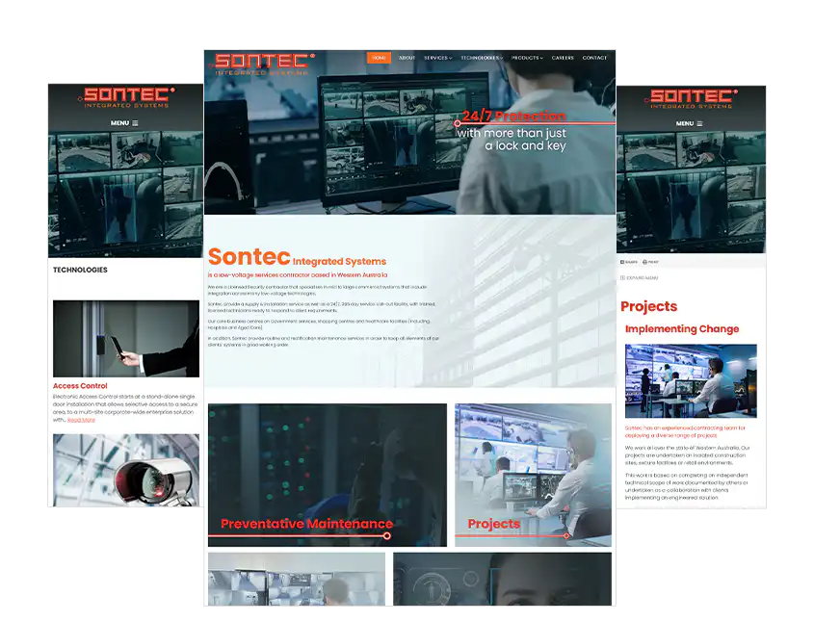Open the Careers nav item

point(563,58)
